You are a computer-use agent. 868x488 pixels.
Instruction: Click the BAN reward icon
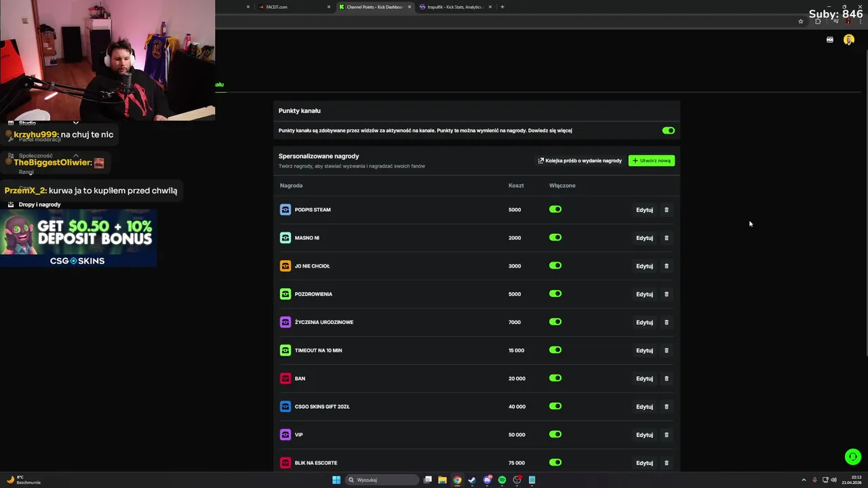[285, 378]
